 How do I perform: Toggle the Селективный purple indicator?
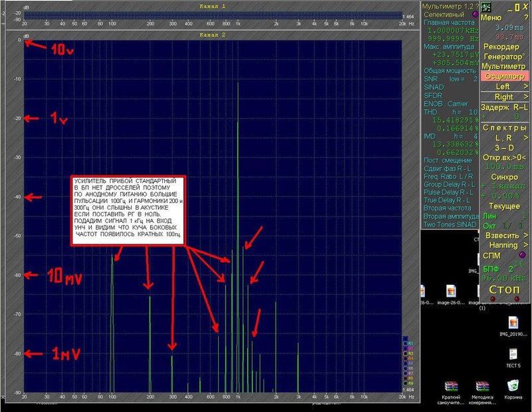474,14
